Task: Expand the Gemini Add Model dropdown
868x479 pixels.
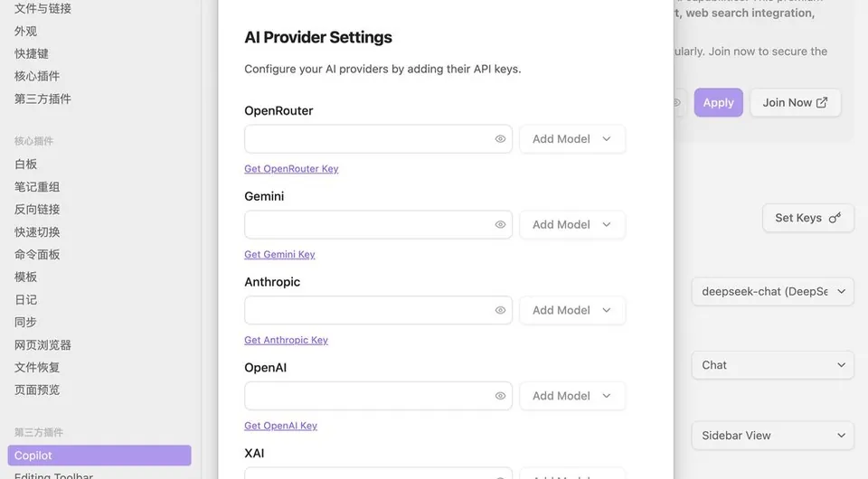Action: click(572, 224)
